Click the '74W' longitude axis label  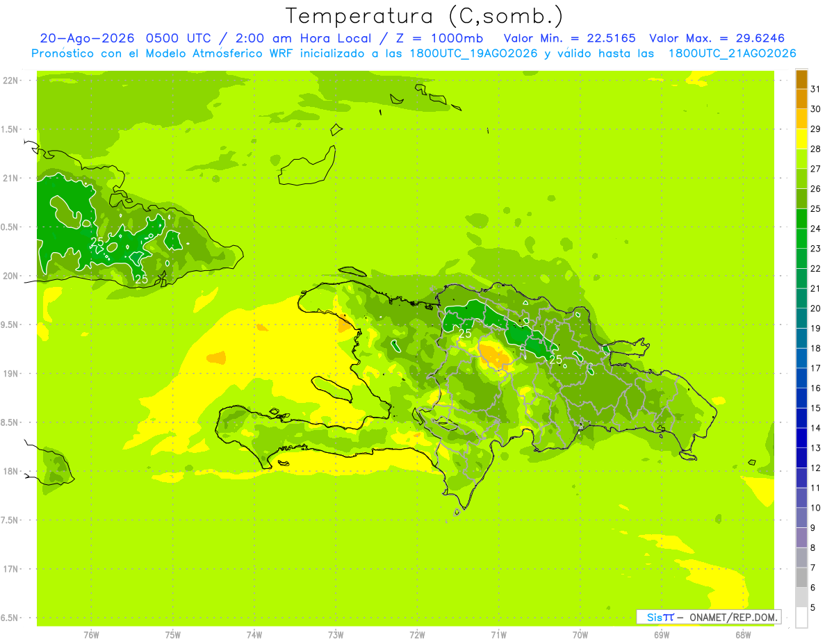point(254,635)
